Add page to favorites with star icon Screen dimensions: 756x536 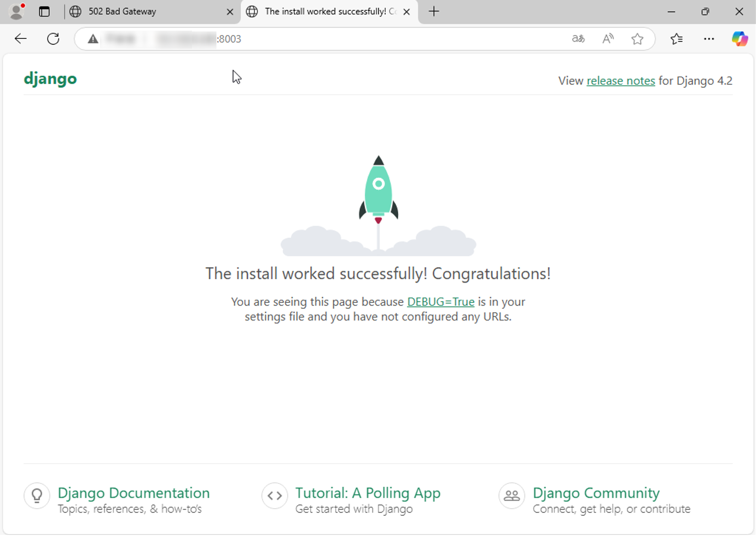coord(637,39)
